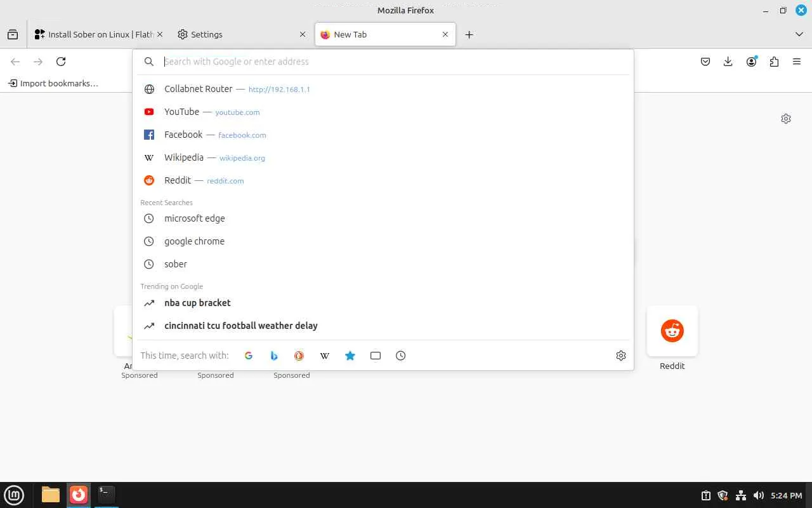The image size is (812, 508).
Task: Select trending search 'nba cup bracket'
Action: point(383,303)
